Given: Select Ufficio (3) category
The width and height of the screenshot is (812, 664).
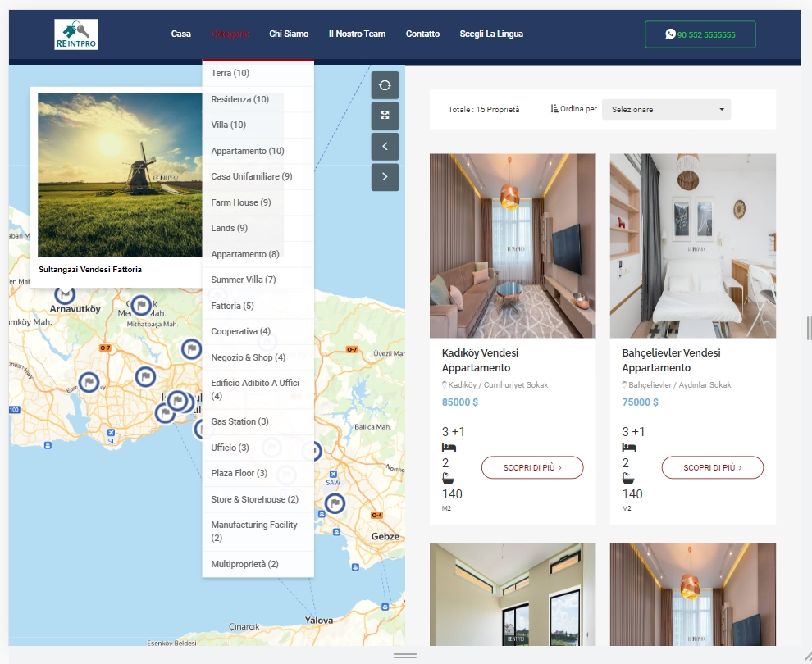Looking at the screenshot, I should [258, 447].
